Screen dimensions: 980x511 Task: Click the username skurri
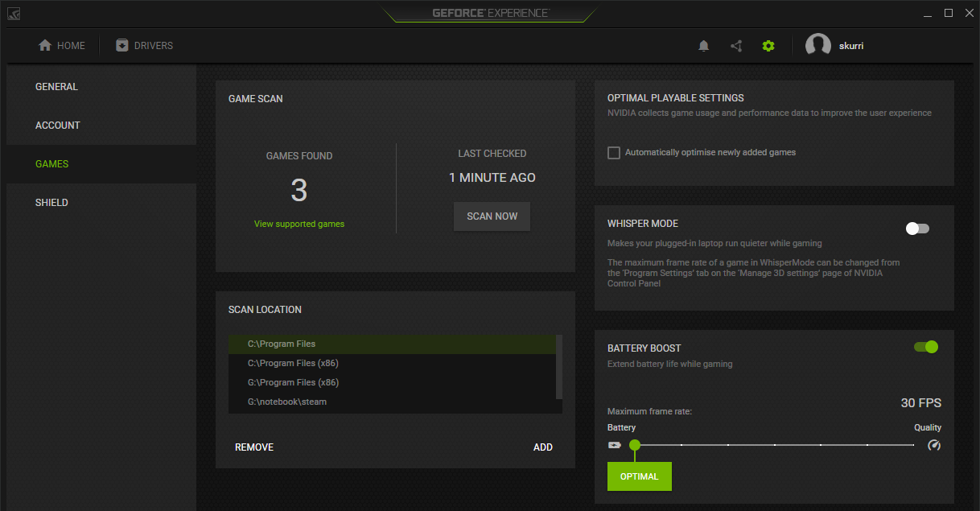click(x=851, y=46)
